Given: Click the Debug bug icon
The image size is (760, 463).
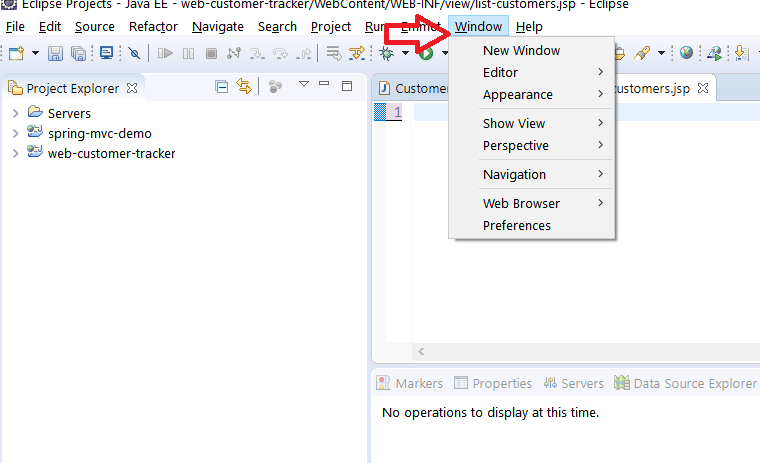Looking at the screenshot, I should 386,53.
